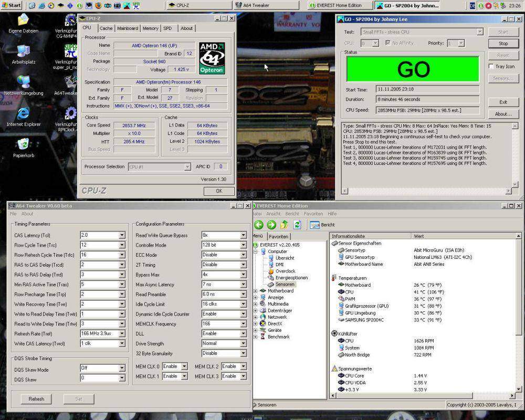Select Energieoptionen in EVEREST tree
The height and width of the screenshot is (420, 525).
(291, 278)
